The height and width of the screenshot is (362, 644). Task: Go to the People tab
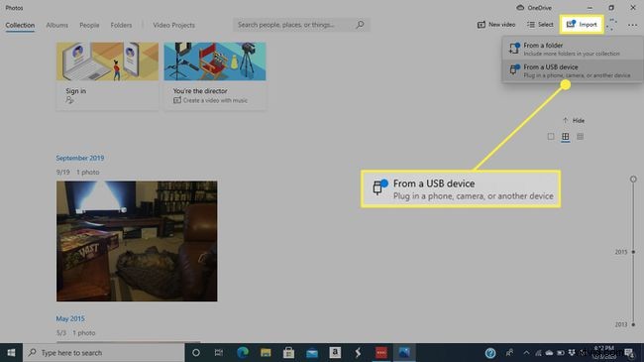(89, 25)
